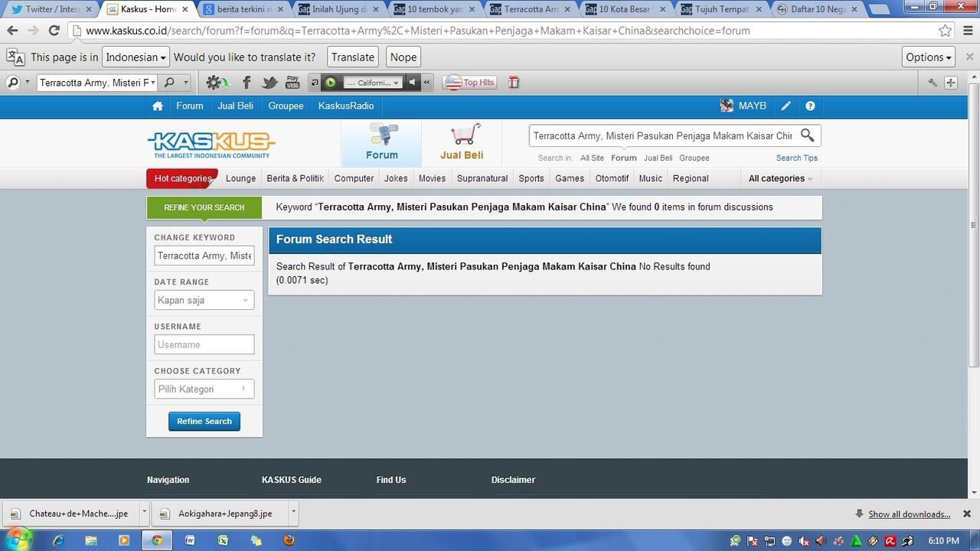
Task: Open the Supranatural category
Action: tap(482, 178)
